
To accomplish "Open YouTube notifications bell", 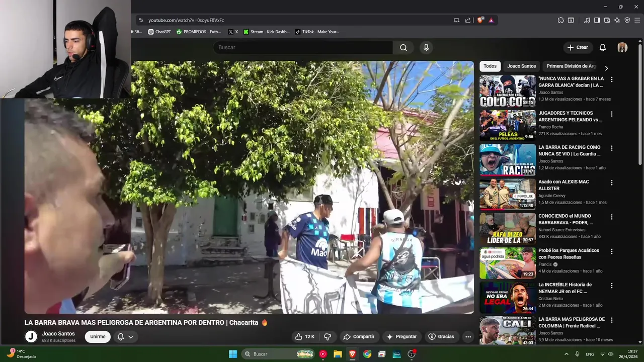I will coord(603,47).
